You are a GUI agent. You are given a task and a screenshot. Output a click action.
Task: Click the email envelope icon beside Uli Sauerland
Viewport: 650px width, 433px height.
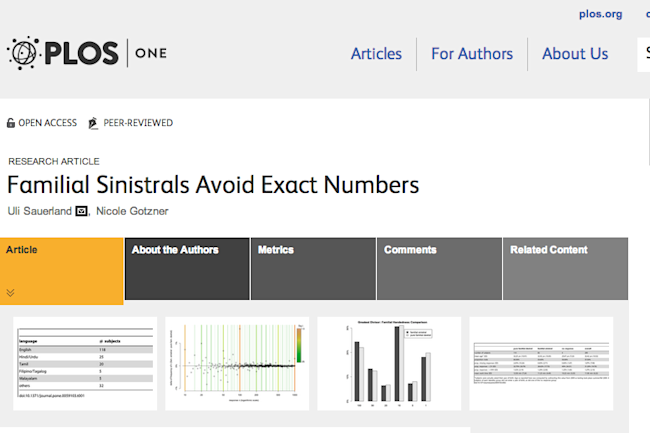coord(81,211)
